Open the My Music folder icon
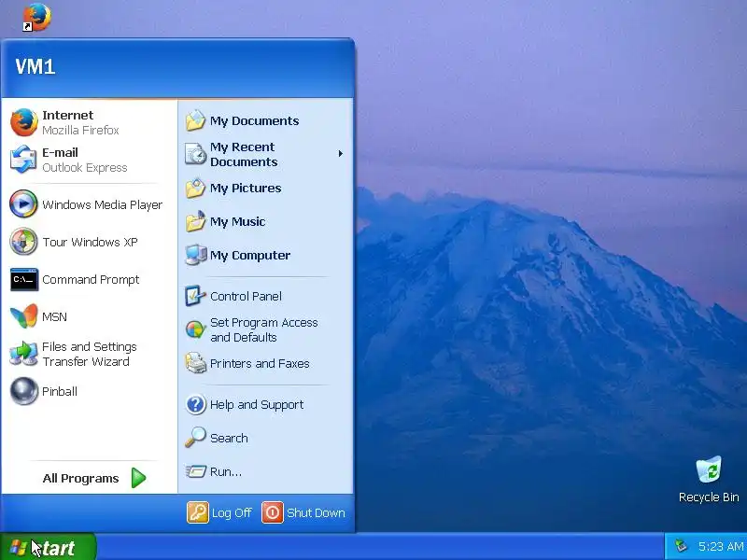Viewport: 747px width, 560px height. 195,221
